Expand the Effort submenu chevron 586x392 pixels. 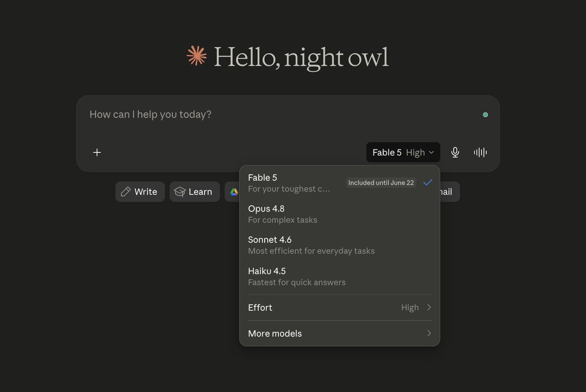point(429,308)
